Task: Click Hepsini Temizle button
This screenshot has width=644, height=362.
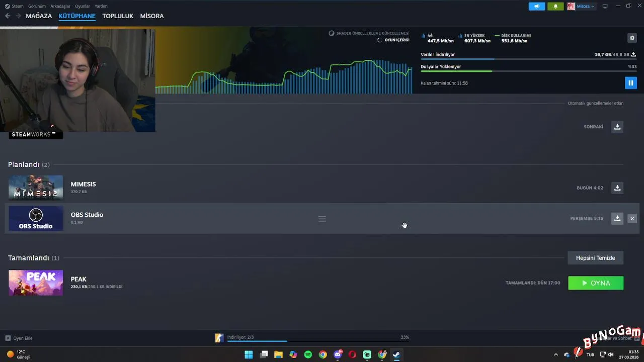Action: tap(596, 258)
